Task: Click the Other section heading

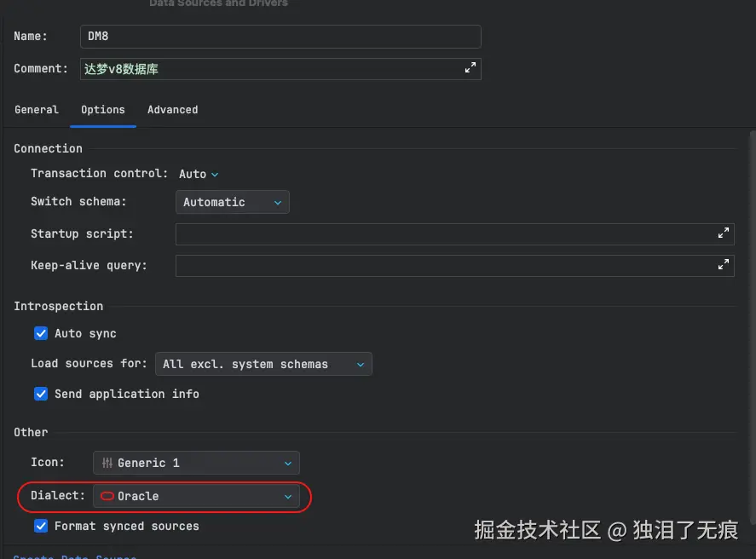Action: click(x=31, y=432)
